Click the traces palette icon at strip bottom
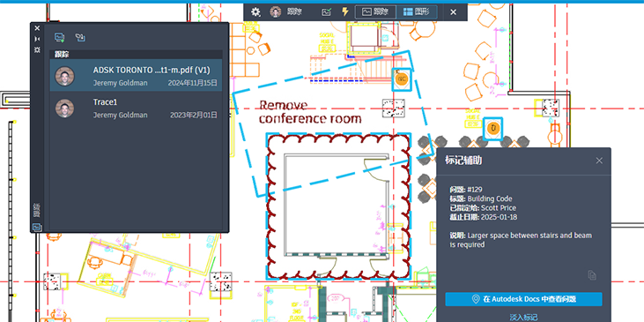Screen dimensions: 644x322 [37, 227]
